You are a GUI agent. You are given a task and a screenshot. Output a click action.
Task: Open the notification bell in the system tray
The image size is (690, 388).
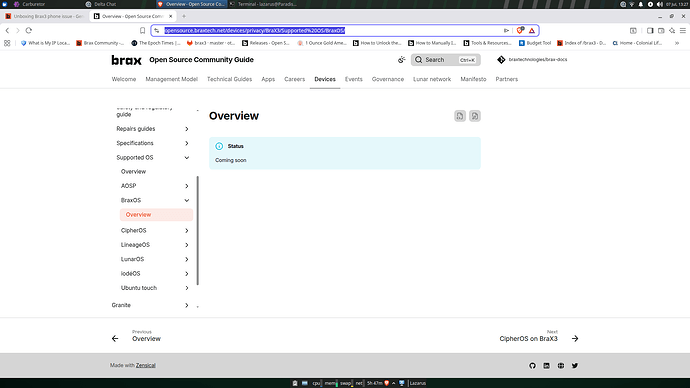(641, 4)
